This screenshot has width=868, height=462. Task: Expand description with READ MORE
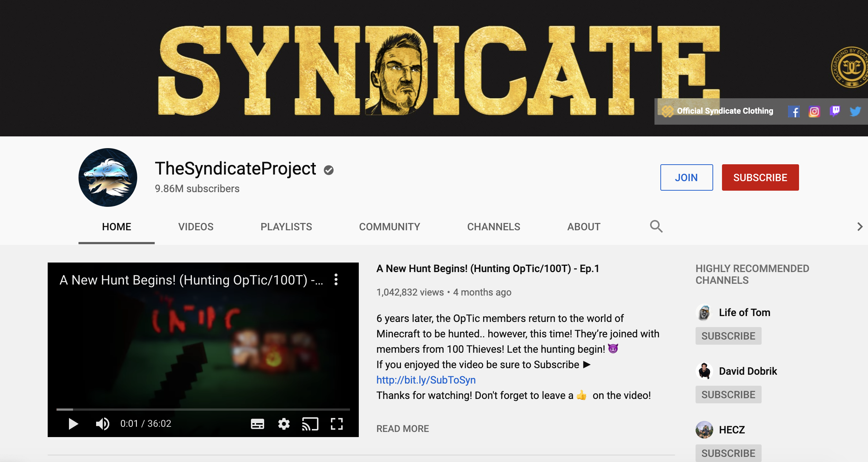(x=402, y=429)
